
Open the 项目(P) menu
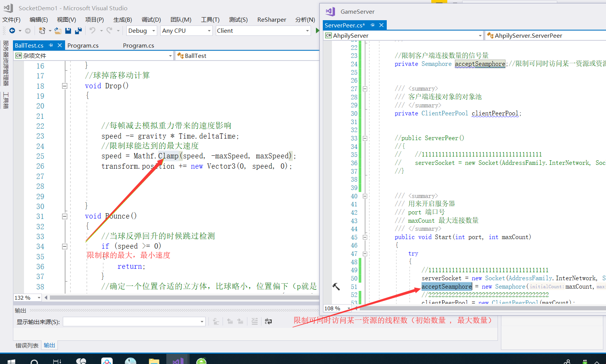(94, 19)
